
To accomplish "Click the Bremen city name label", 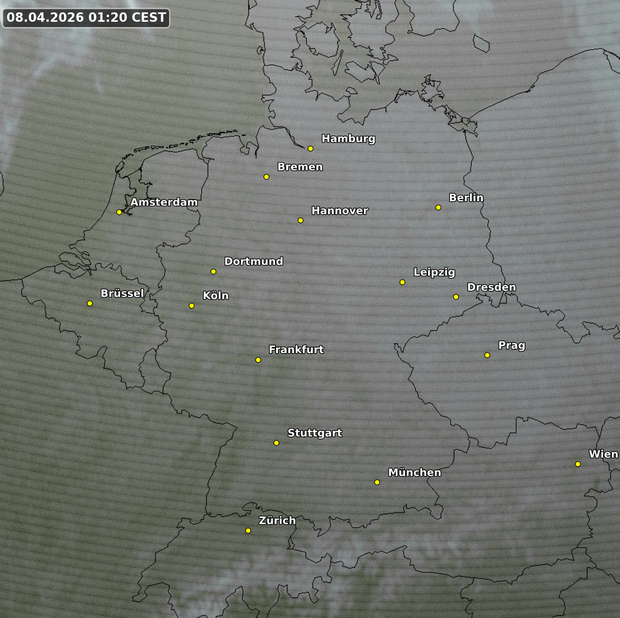I will coord(300,167).
